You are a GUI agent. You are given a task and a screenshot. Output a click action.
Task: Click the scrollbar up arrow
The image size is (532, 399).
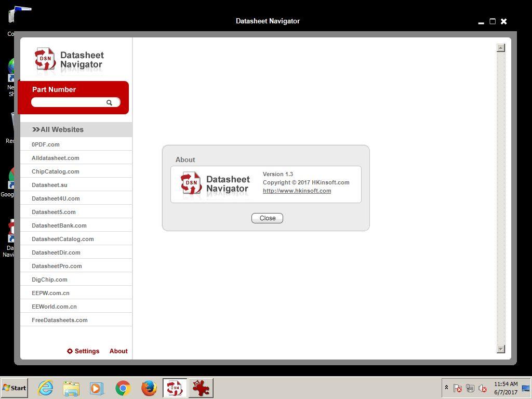click(x=501, y=48)
